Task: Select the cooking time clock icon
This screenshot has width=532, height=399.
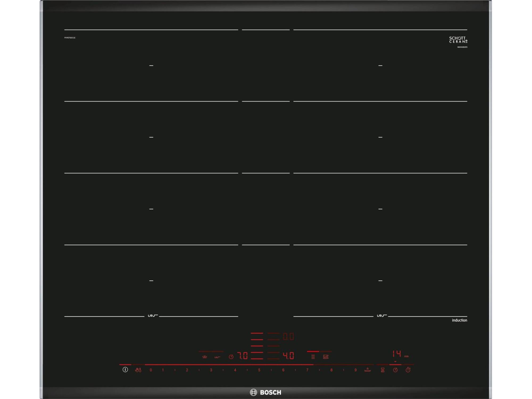Action: coord(395,370)
